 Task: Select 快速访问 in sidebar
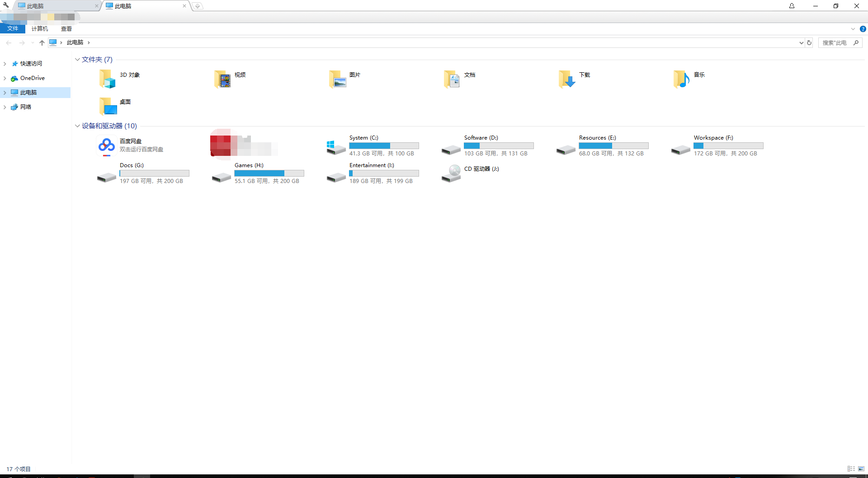point(31,64)
